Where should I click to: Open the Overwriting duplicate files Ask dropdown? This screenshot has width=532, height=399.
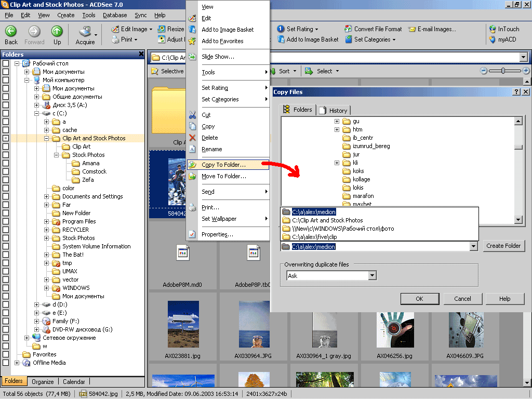pos(372,275)
